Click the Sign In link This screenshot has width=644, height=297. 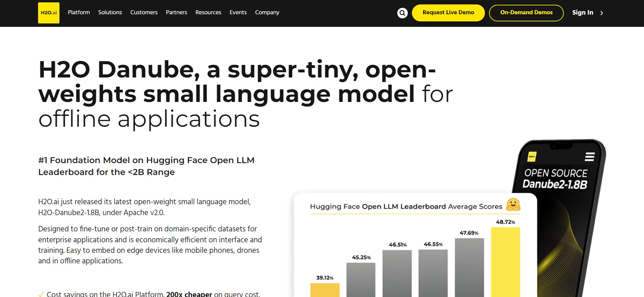click(x=582, y=13)
